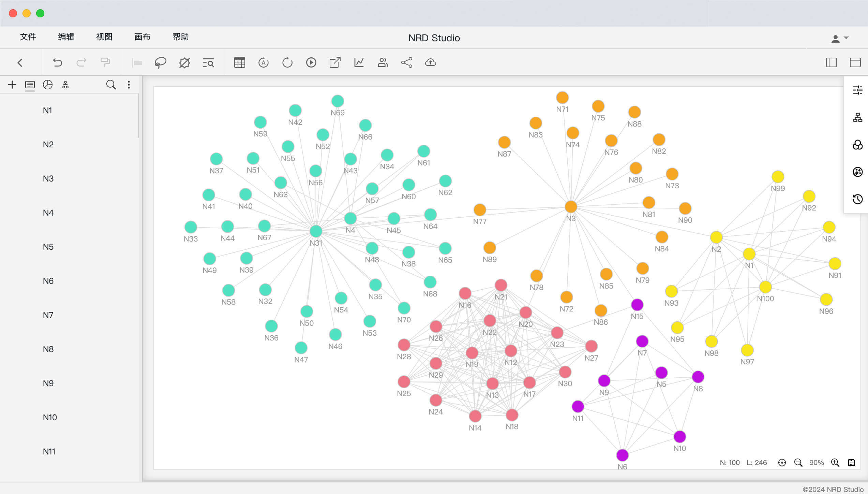Open the line chart statistics icon
Screen dimensions: 868x494
pyautogui.click(x=359, y=63)
